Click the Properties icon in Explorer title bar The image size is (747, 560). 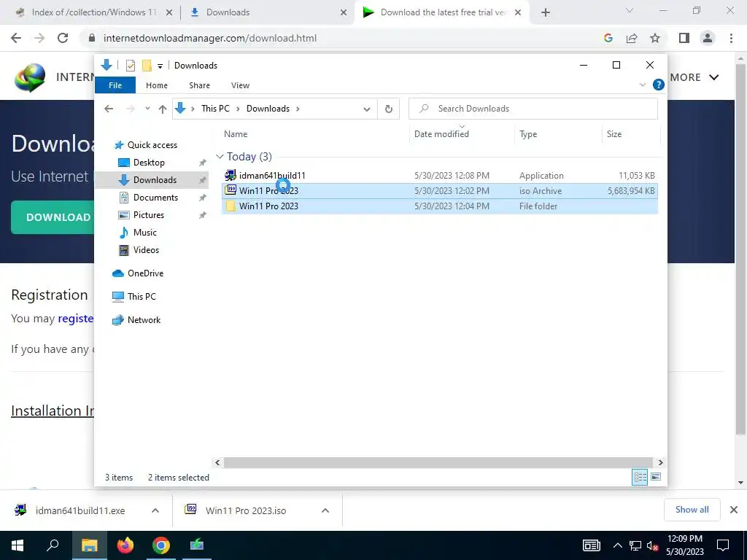click(131, 66)
